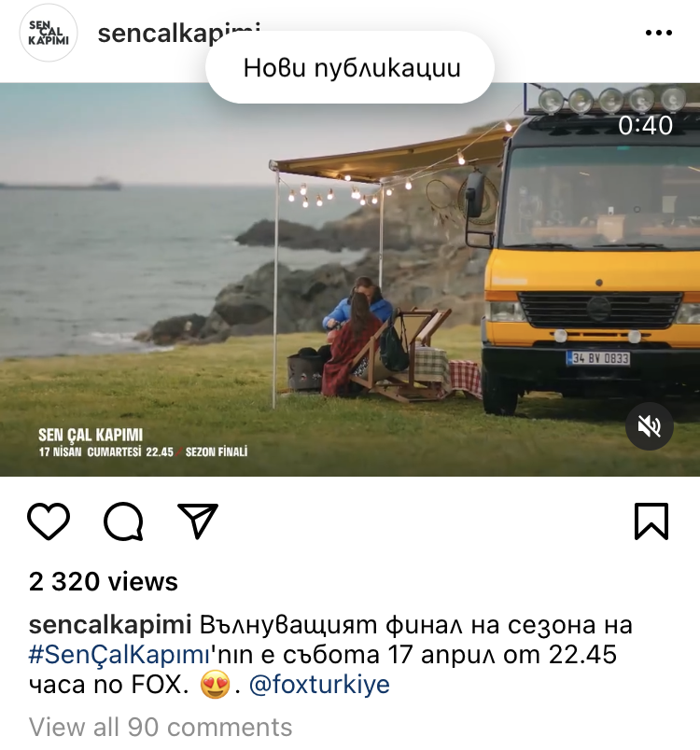Tap the SEN ÇAL KAPIMI video overlay title
This screenshot has height=750, width=700.
pos(91,435)
